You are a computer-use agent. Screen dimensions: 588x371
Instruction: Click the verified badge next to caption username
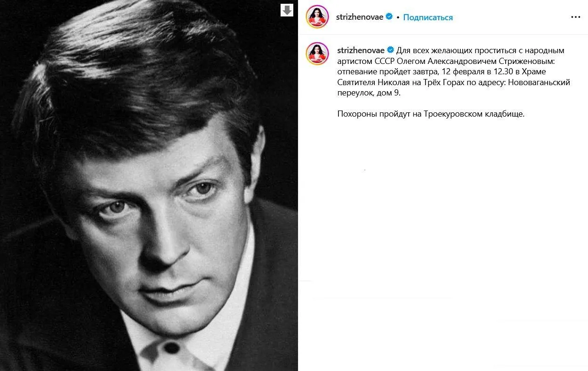(390, 50)
